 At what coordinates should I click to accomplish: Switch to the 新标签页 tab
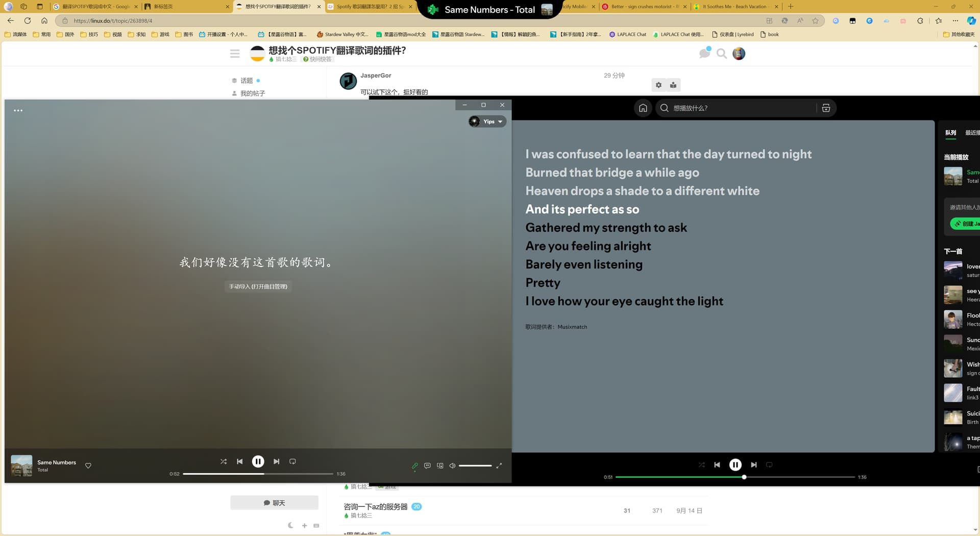(186, 7)
